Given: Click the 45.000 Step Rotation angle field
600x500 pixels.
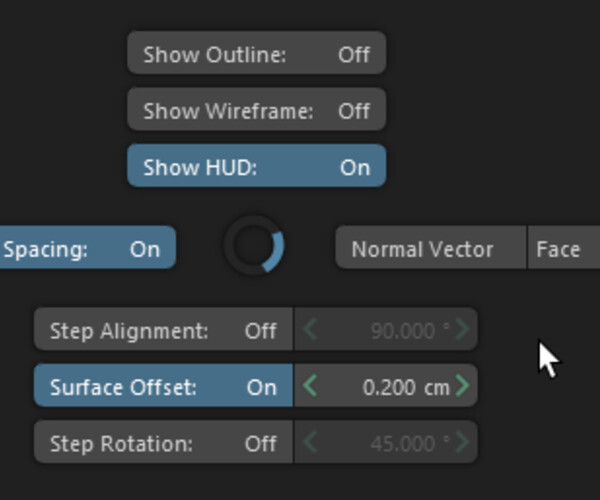Looking at the screenshot, I should point(402,442).
